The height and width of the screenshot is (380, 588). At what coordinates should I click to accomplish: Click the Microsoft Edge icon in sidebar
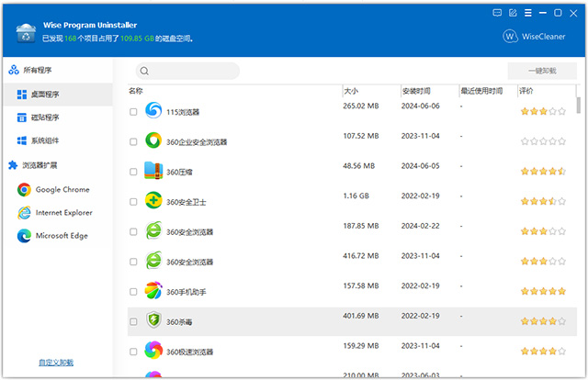[x=24, y=236]
